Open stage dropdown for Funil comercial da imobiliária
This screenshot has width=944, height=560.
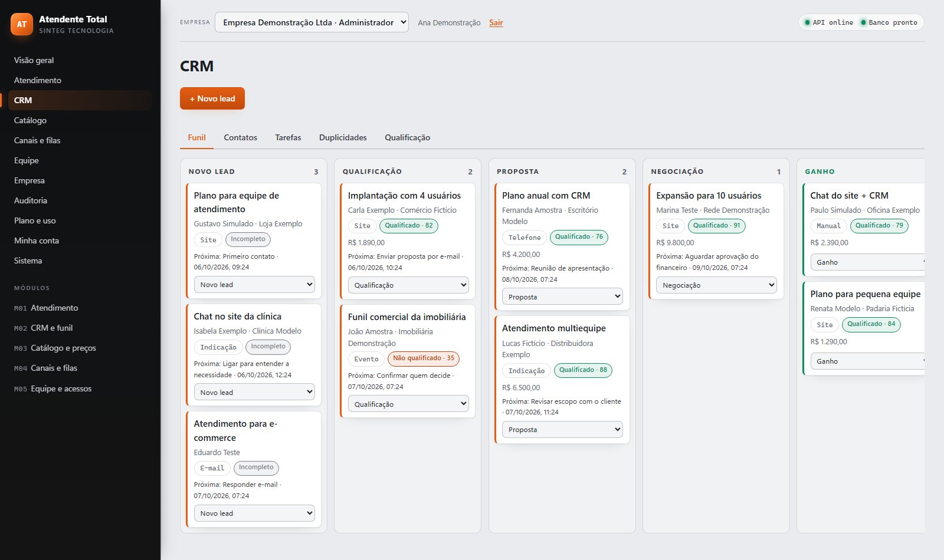[x=408, y=404]
